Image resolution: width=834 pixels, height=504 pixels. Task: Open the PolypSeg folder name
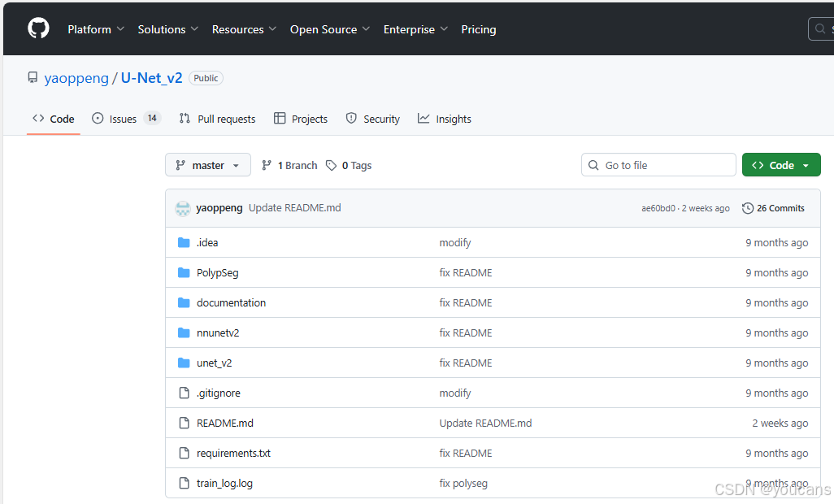pos(218,273)
